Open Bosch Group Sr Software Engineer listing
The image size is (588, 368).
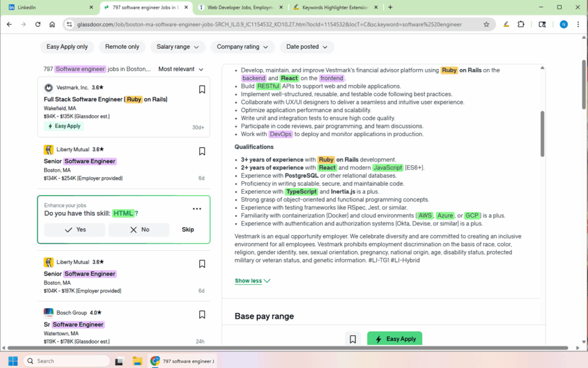click(74, 324)
